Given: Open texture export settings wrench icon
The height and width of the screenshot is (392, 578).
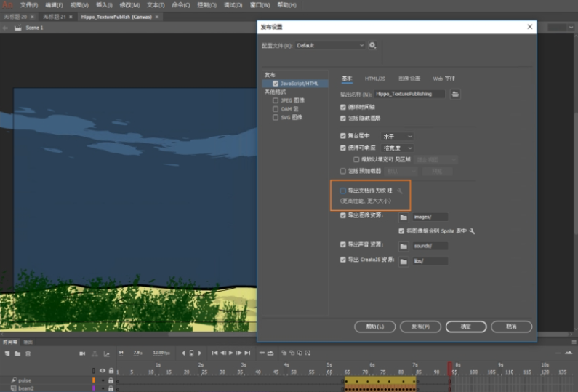Looking at the screenshot, I should (x=400, y=191).
